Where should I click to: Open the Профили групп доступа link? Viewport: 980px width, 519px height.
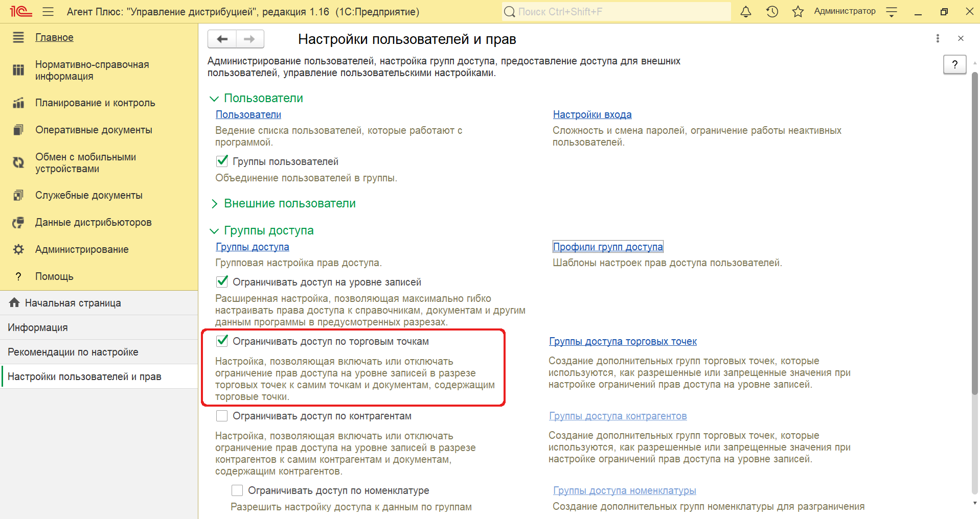(608, 247)
